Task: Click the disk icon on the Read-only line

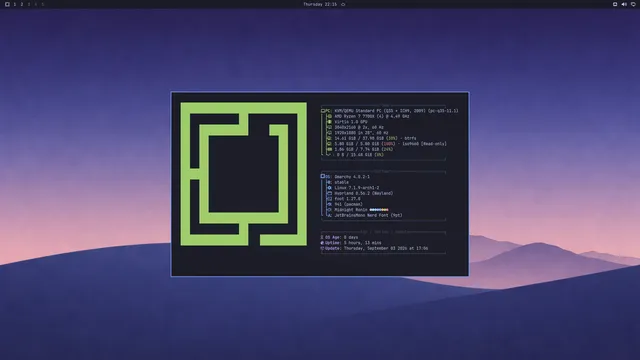Action: tap(329, 144)
